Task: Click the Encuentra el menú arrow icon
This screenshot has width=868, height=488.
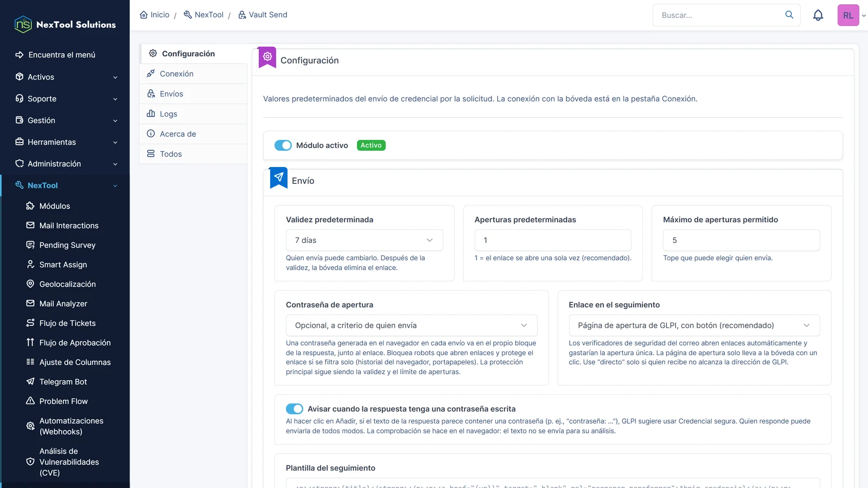Action: 20,55
